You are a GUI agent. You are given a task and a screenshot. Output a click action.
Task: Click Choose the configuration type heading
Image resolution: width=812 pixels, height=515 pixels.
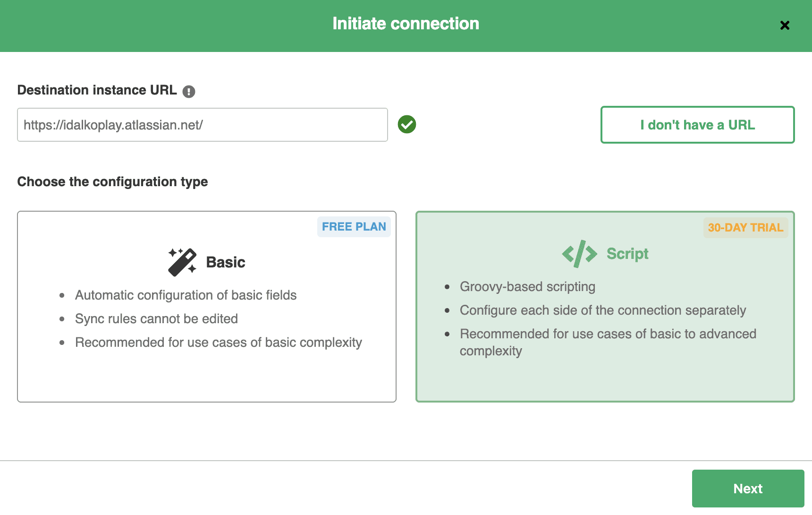coord(112,182)
